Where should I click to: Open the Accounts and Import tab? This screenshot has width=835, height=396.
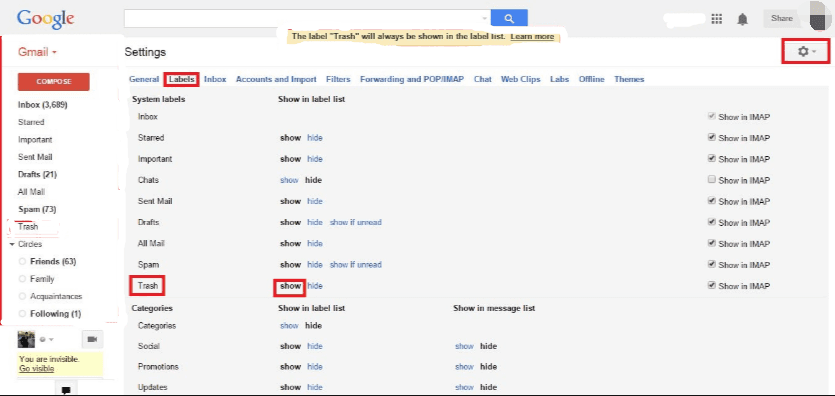point(276,79)
